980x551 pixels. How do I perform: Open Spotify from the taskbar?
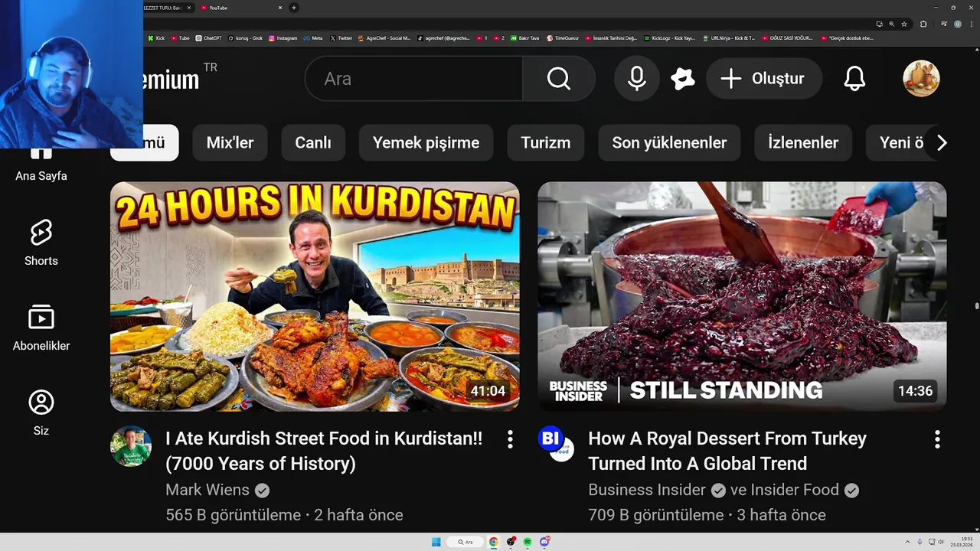(528, 542)
